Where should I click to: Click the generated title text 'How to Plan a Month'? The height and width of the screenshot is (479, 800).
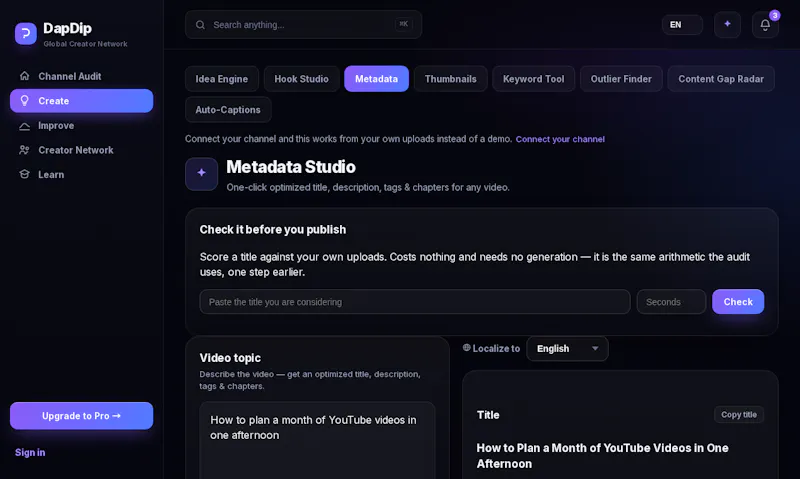point(602,456)
